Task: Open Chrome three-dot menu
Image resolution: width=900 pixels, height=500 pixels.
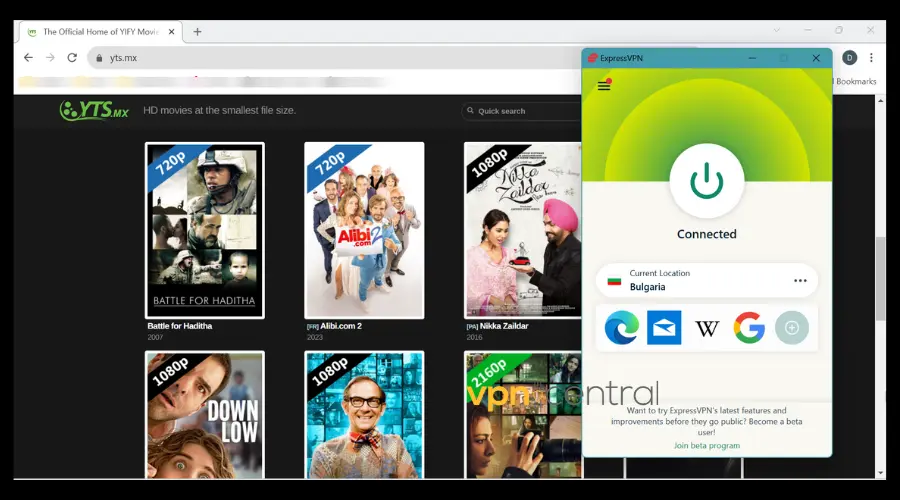Action: (x=871, y=57)
